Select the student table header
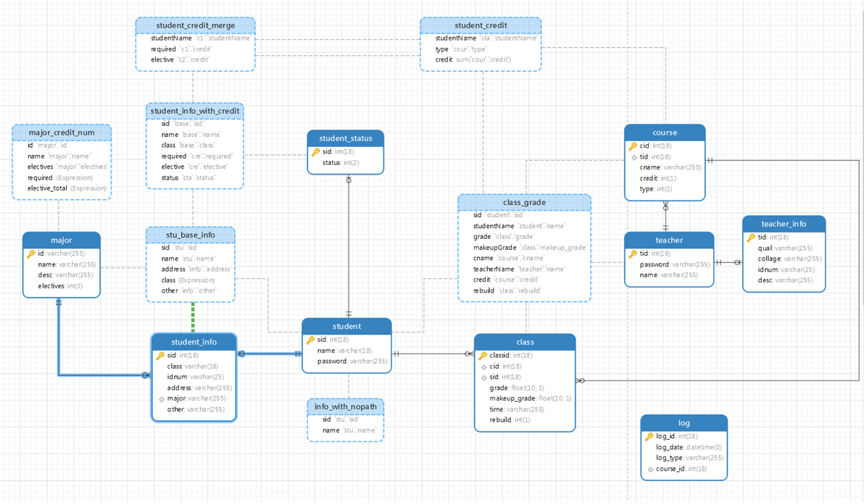864x504 pixels. (x=347, y=327)
